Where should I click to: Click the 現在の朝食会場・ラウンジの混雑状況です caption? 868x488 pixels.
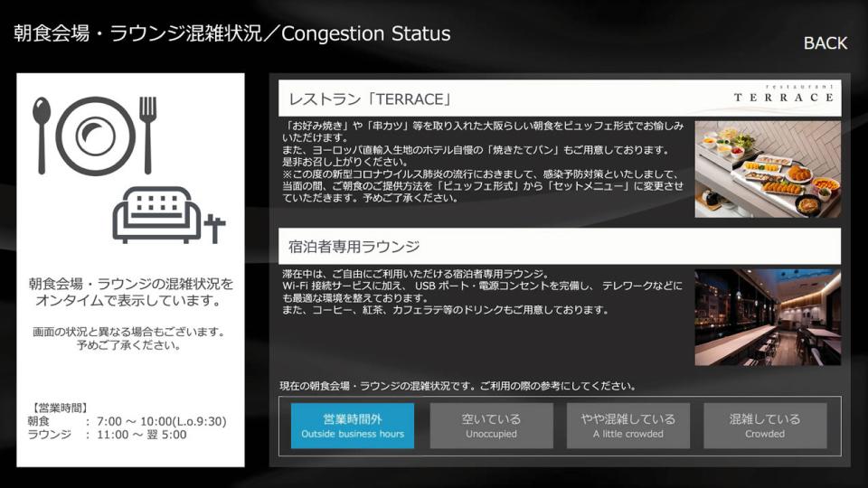(458, 386)
